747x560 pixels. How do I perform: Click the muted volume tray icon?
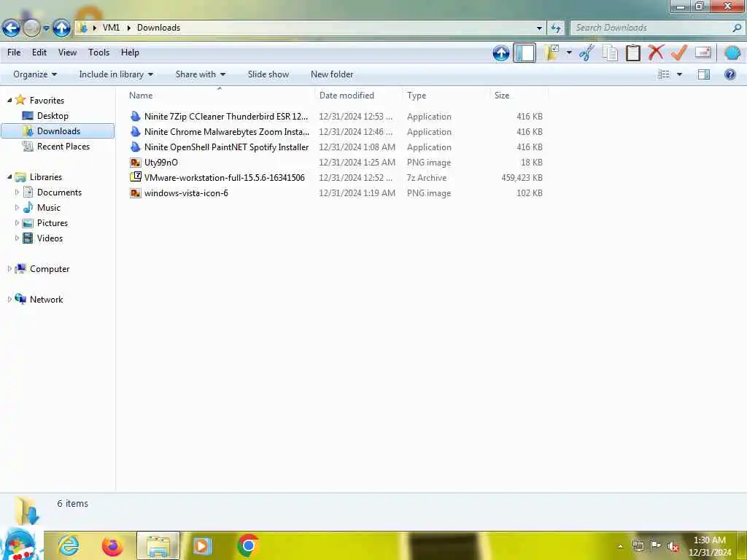673,546
